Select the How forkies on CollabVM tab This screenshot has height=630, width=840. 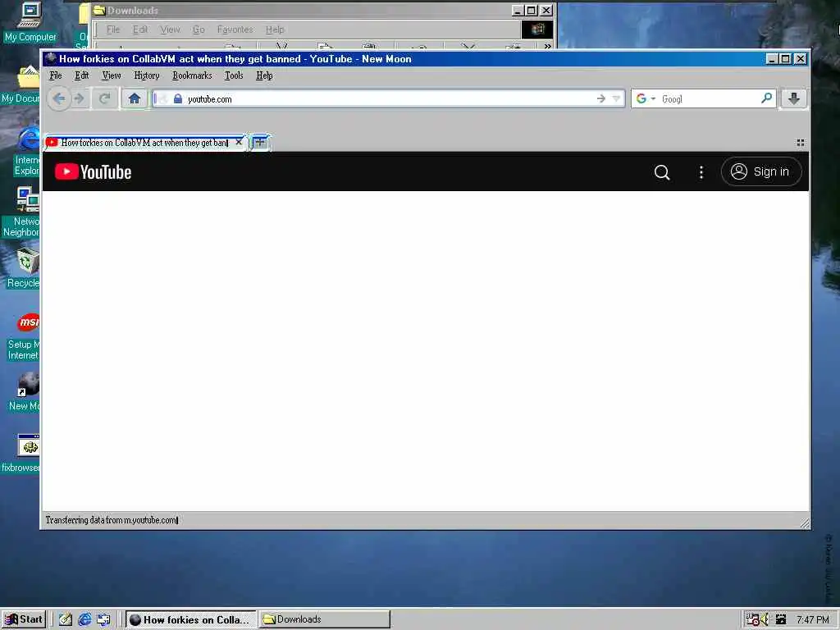click(x=144, y=143)
